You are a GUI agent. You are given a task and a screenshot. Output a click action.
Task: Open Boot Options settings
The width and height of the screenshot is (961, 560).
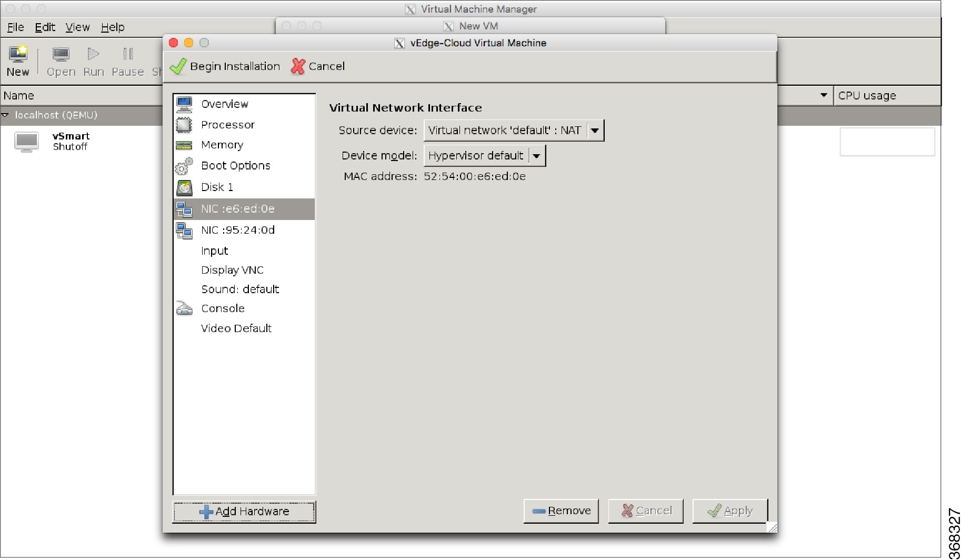coord(235,165)
